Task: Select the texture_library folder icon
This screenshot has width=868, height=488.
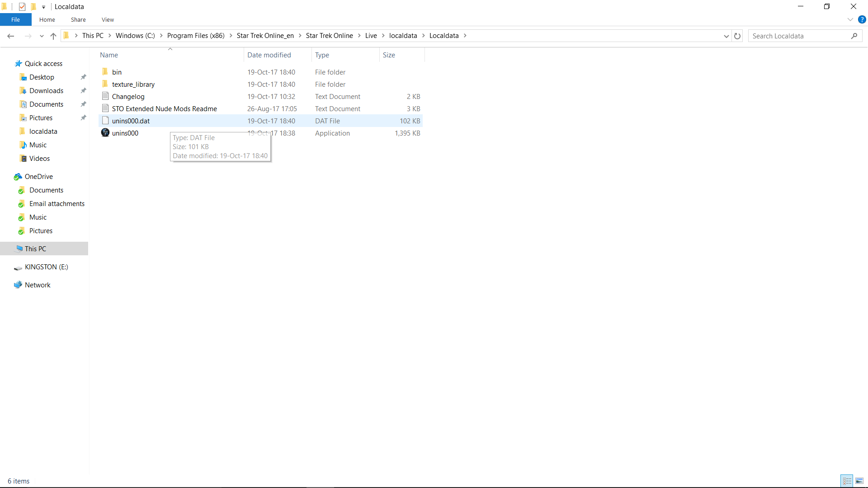Action: (x=105, y=84)
